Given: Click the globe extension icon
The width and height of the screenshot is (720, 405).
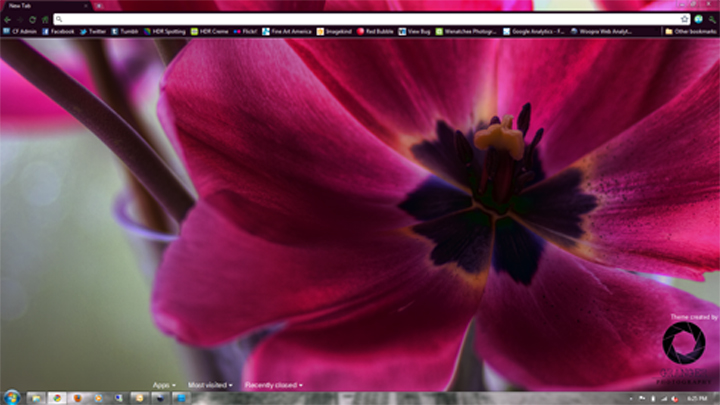Looking at the screenshot, I should click(699, 19).
